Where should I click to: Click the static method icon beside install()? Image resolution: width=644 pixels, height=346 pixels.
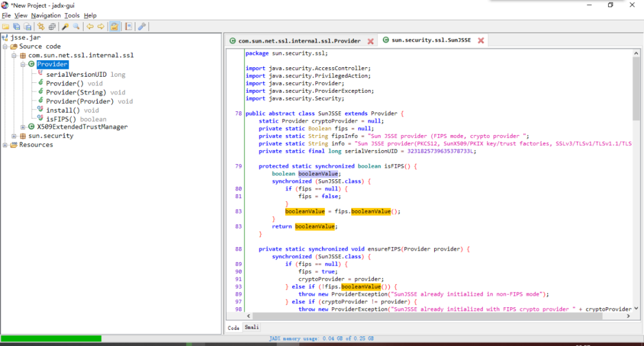(41, 109)
